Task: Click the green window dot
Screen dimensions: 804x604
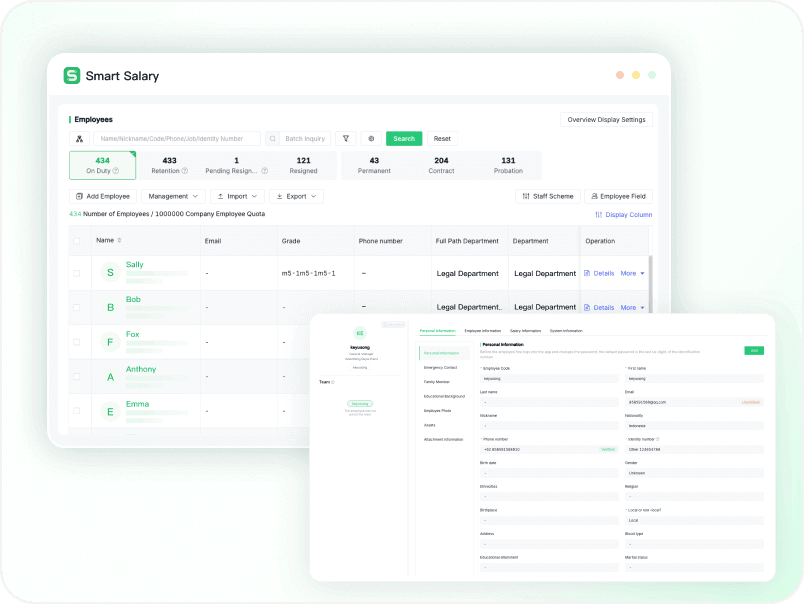Action: pyautogui.click(x=652, y=75)
